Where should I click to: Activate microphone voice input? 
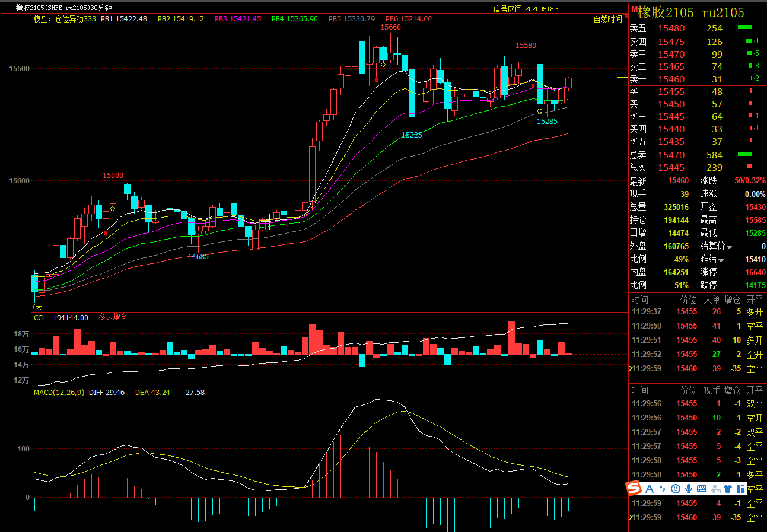click(x=689, y=489)
